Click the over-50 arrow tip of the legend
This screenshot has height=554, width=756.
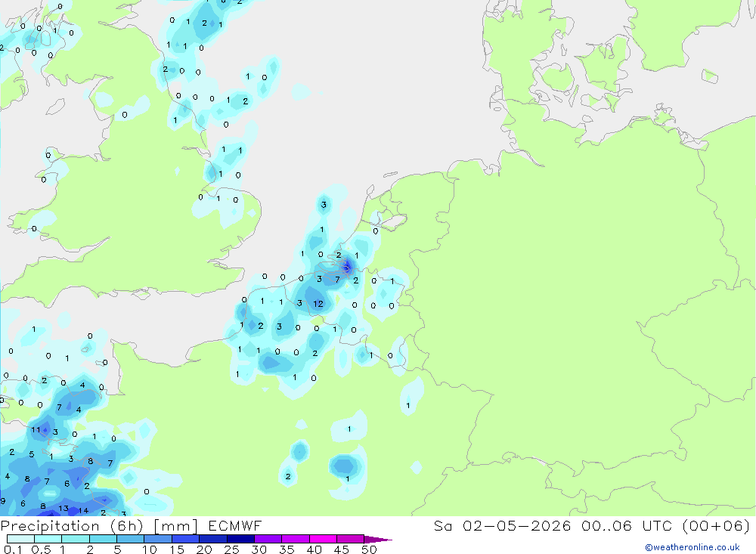[x=379, y=539]
